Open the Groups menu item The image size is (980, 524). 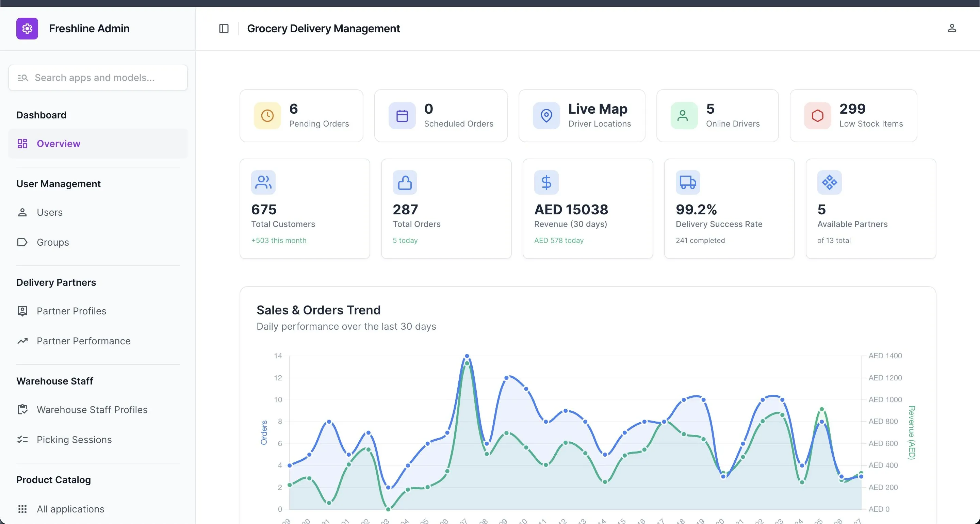(x=98, y=242)
